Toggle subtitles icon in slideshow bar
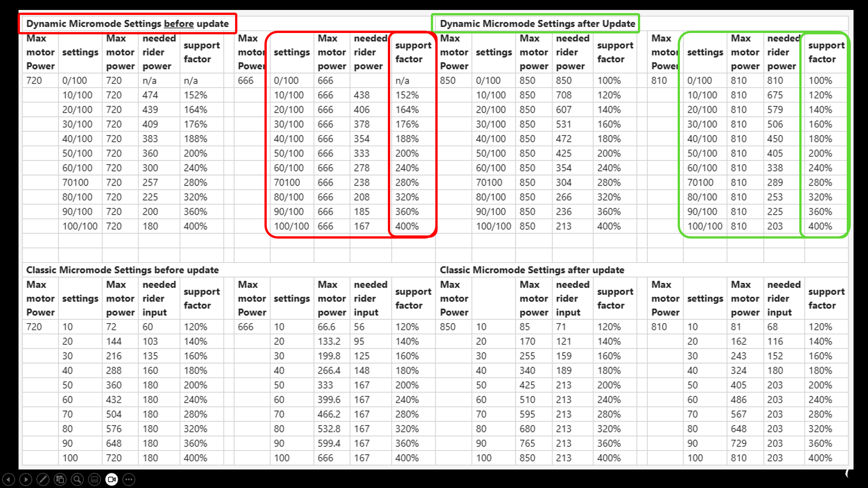 click(x=94, y=479)
